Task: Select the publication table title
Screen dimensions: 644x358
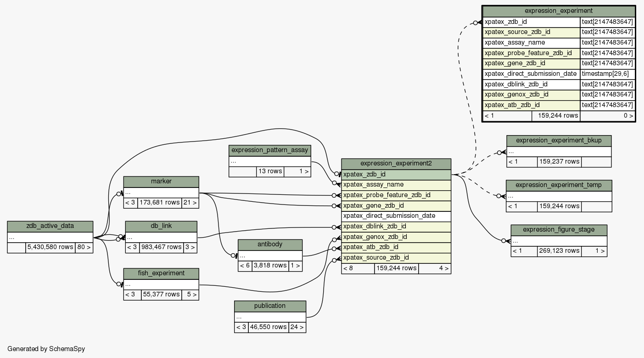Action: (x=270, y=306)
